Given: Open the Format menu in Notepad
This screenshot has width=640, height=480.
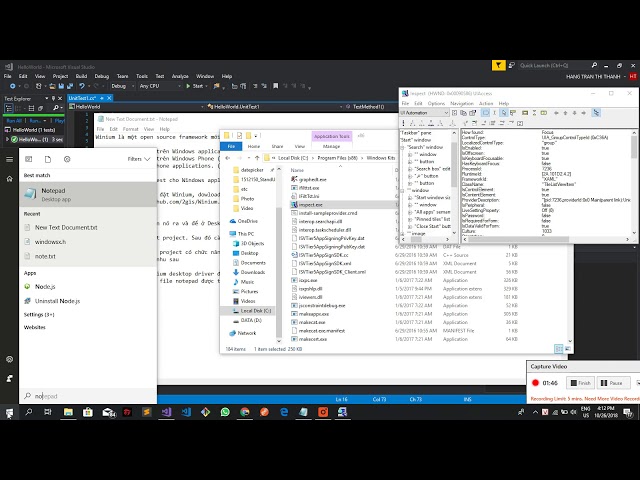Looking at the screenshot, I should coord(131,129).
